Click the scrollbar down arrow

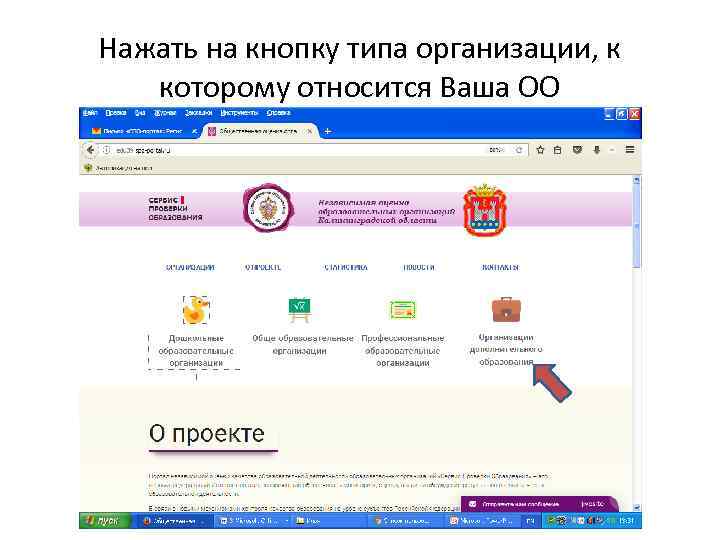tap(636, 507)
